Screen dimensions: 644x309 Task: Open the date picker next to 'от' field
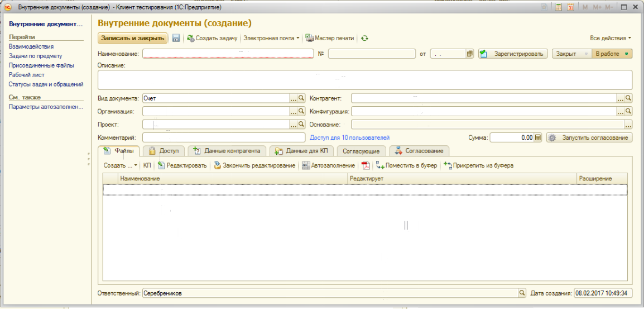click(470, 54)
